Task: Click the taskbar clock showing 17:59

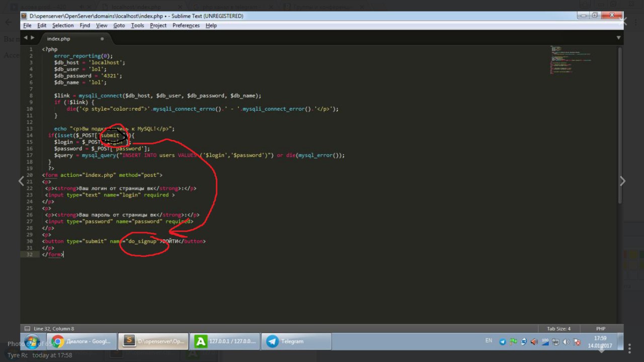Action: pos(600,342)
